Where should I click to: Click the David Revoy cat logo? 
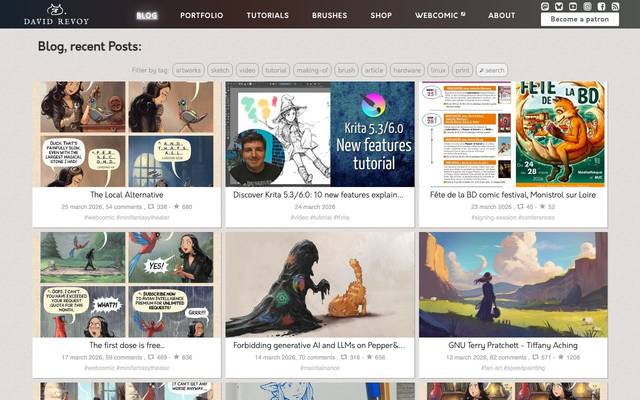pyautogui.click(x=56, y=14)
